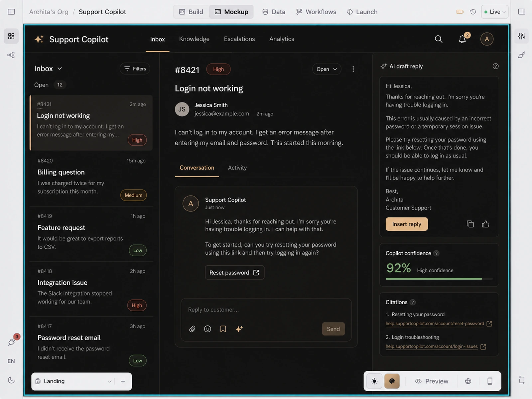Click the Copilot confidence progress bar
The width and height of the screenshot is (532, 399).
tap(439, 279)
